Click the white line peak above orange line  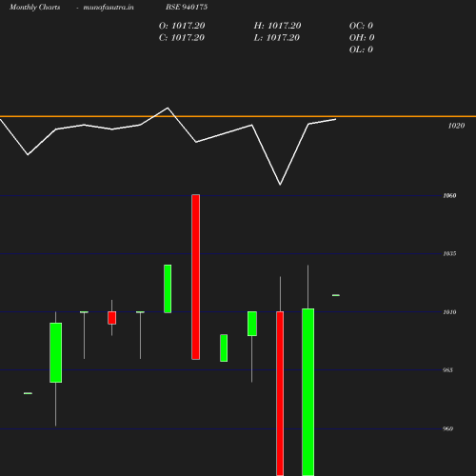tap(168, 109)
